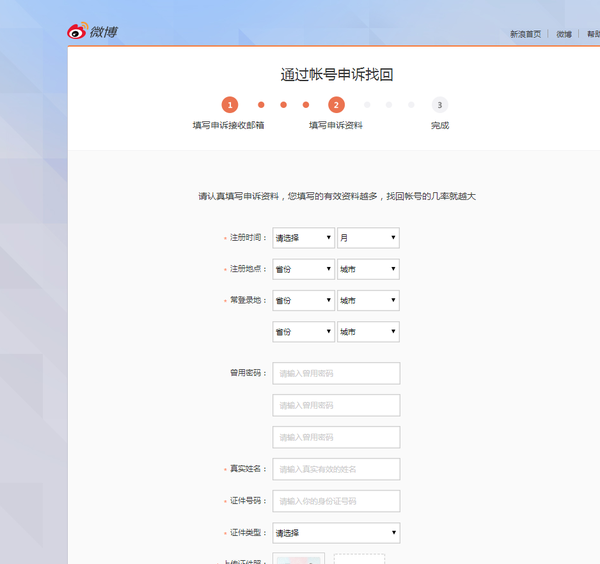This screenshot has width=600, height=564.
Task: Click the Weibo logo
Action: click(92, 32)
